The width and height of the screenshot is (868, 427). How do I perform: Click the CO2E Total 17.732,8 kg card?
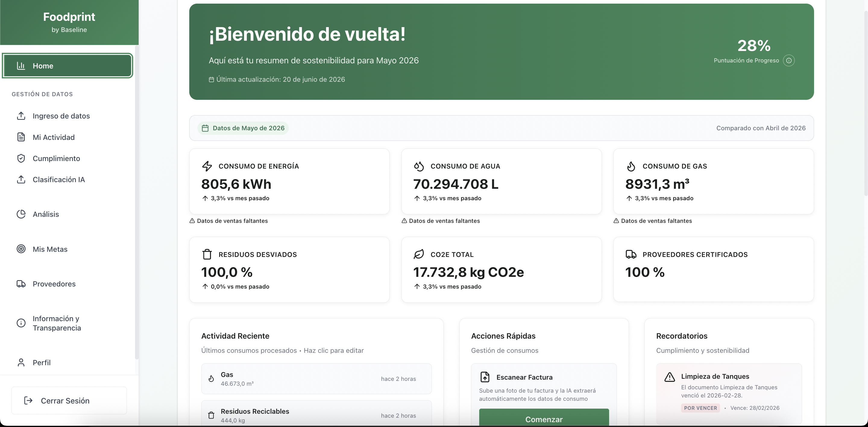click(502, 270)
